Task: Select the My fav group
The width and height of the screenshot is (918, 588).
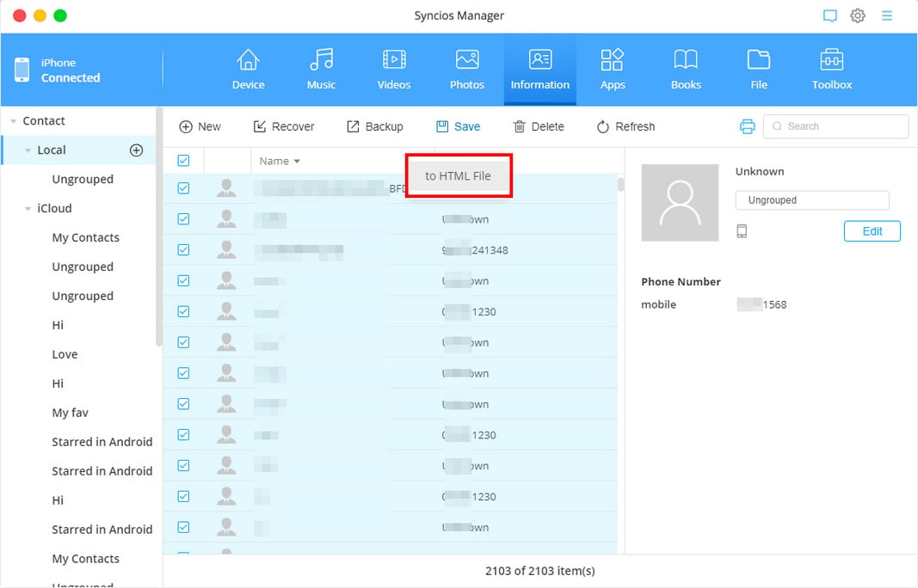Action: [71, 413]
